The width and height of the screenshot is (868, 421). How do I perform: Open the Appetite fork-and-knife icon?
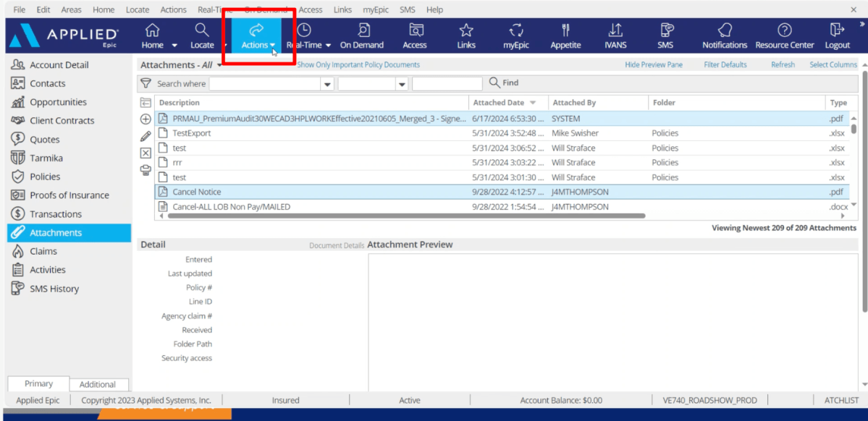565,30
